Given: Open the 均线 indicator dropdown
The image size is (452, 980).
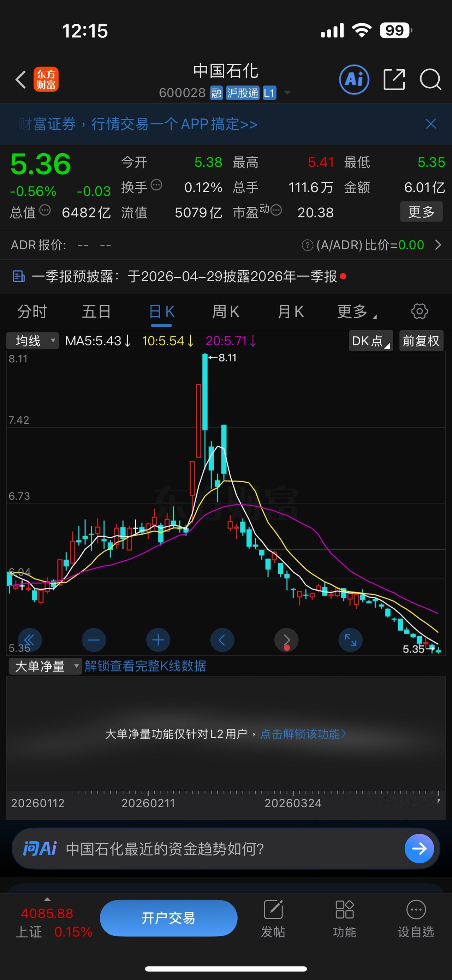Looking at the screenshot, I should click(x=33, y=341).
